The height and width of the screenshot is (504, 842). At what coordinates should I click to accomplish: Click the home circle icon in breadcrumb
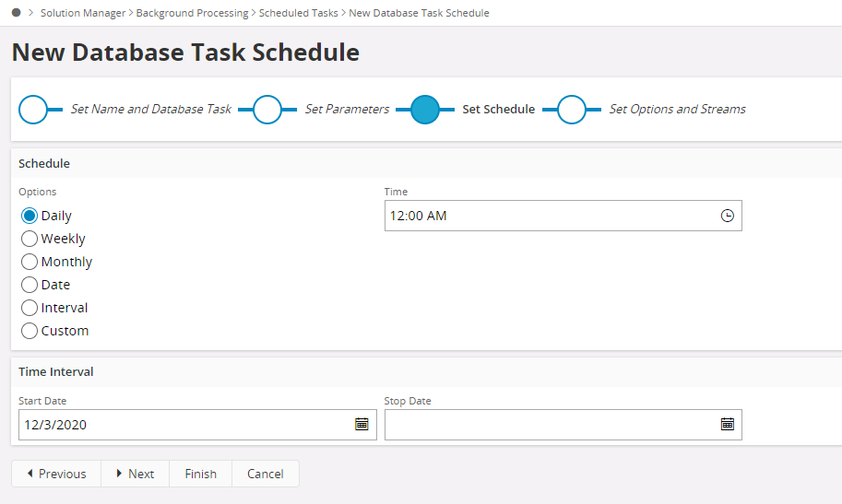point(17,13)
